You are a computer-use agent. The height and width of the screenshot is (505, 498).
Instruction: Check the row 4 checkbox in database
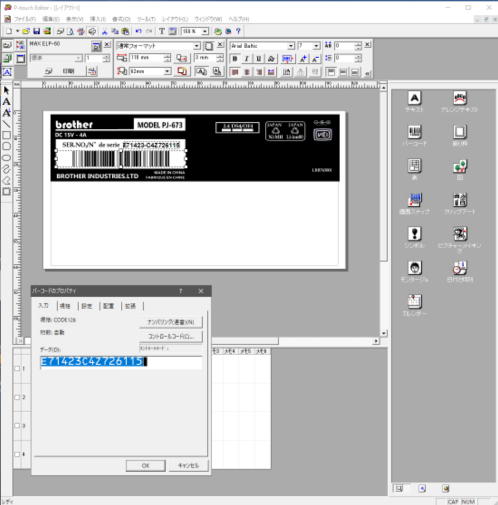pyautogui.click(x=17, y=454)
